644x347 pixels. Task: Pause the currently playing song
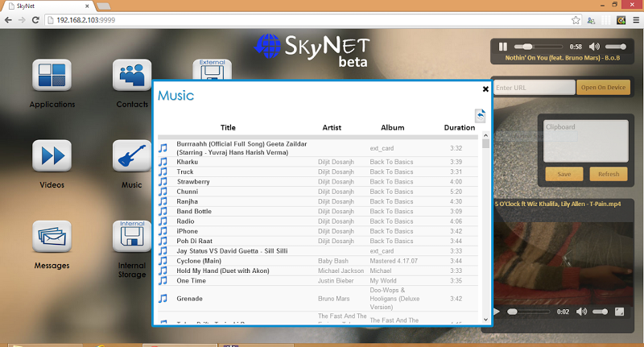click(x=502, y=47)
